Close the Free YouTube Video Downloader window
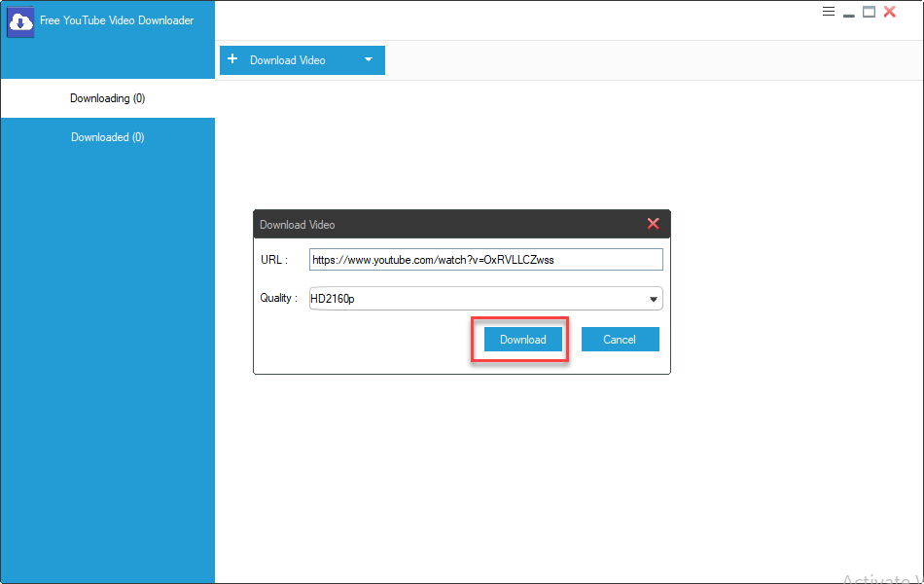 coord(890,12)
